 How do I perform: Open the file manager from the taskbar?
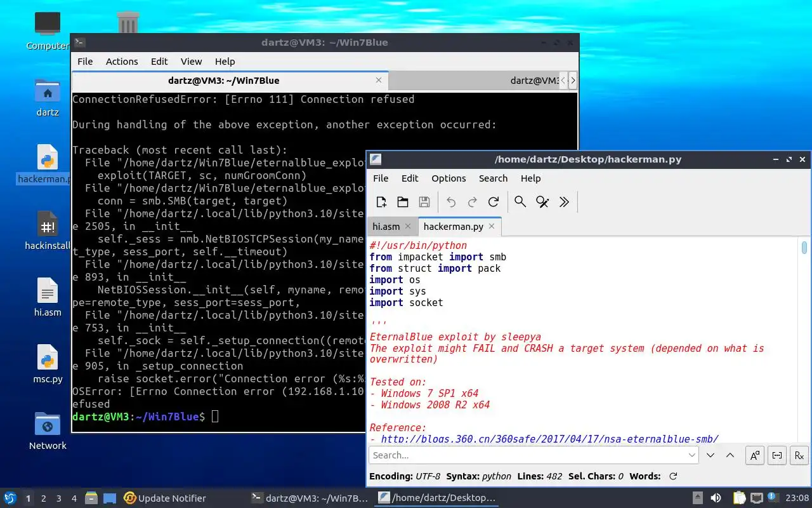(91, 498)
